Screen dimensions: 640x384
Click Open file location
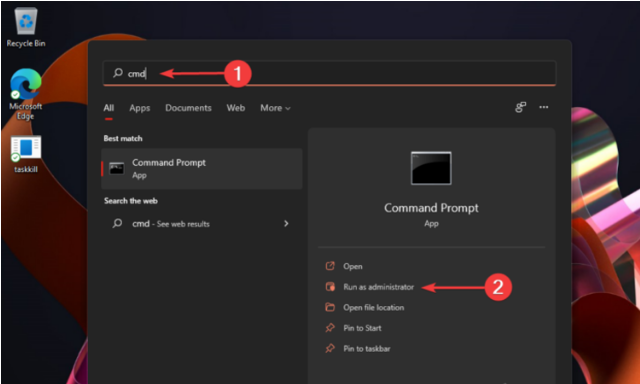pyautogui.click(x=373, y=308)
